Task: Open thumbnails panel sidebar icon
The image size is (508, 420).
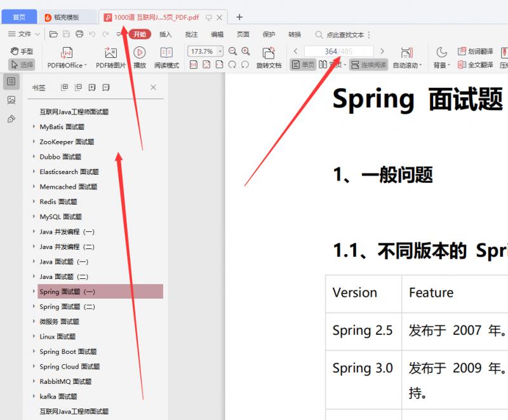Action: [11, 100]
